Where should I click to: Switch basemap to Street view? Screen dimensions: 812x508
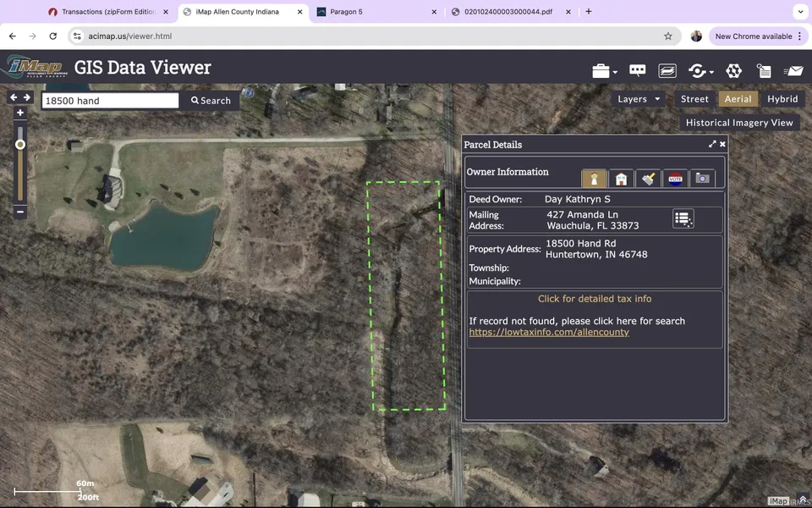pos(694,99)
